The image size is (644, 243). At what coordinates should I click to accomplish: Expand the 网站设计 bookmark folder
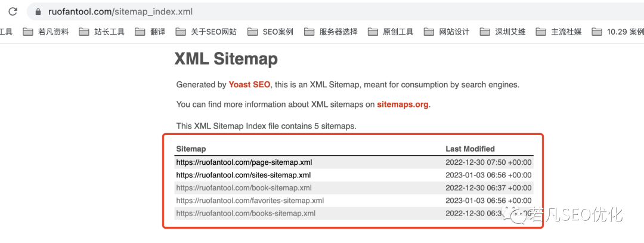coord(447,32)
